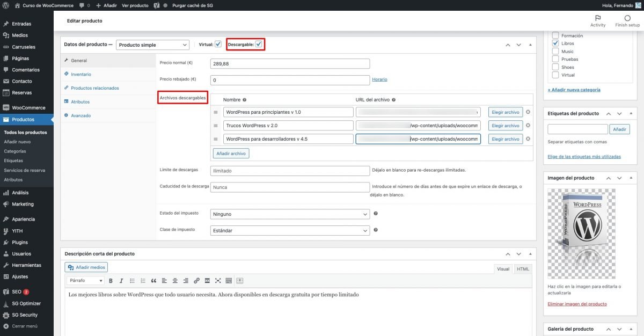644x336 pixels.
Task: Switch to the Inventario tab
Action: point(81,74)
